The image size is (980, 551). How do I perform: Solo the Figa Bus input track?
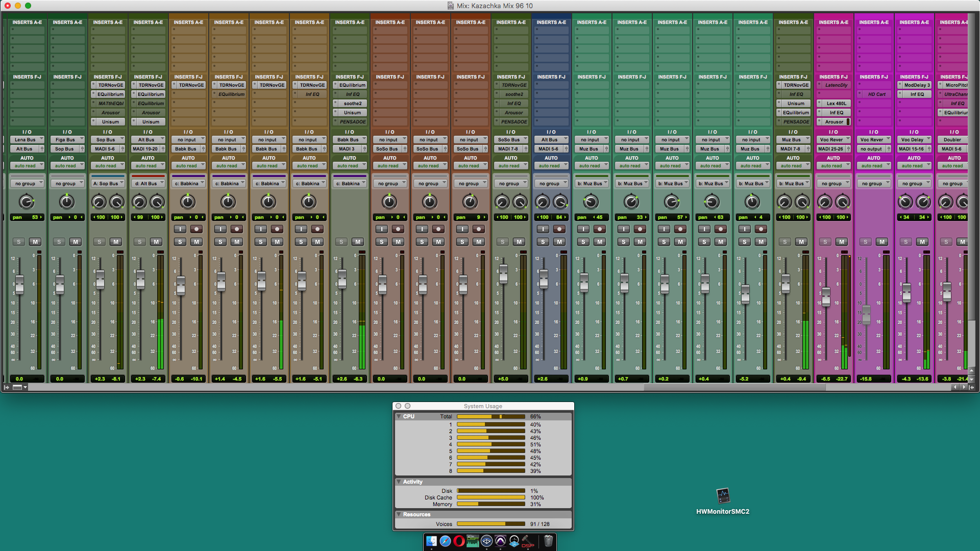point(59,242)
